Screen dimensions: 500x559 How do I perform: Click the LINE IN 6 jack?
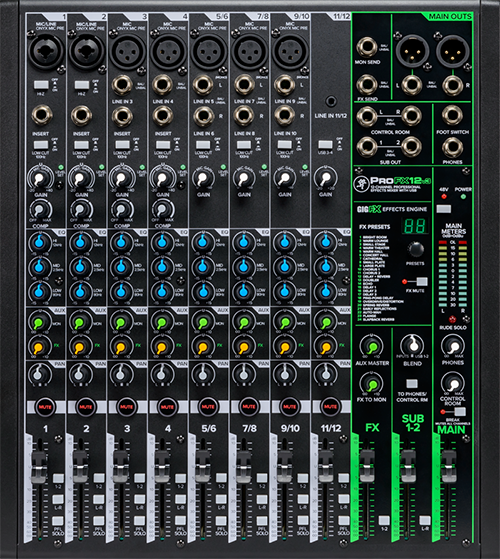tap(203, 116)
